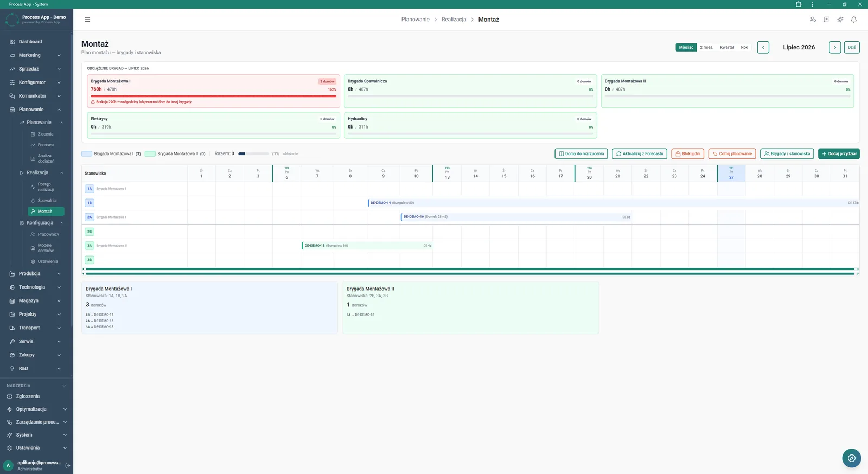
Task: Switch to Miesiąc view
Action: (x=686, y=47)
